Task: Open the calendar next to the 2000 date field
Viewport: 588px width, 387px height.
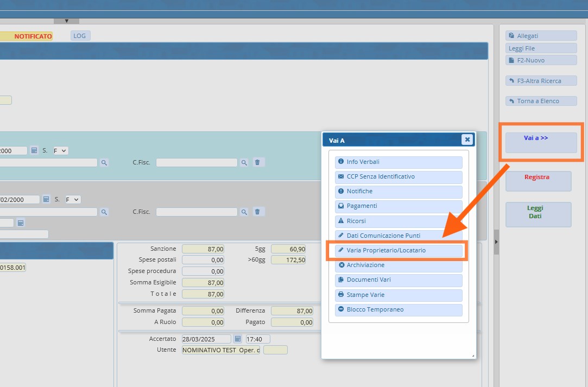Action: [x=34, y=150]
